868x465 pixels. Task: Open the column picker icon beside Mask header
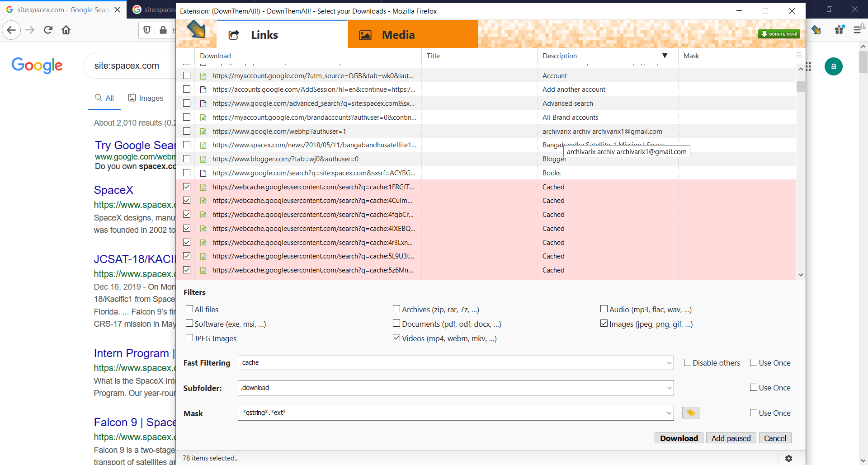[x=799, y=55]
